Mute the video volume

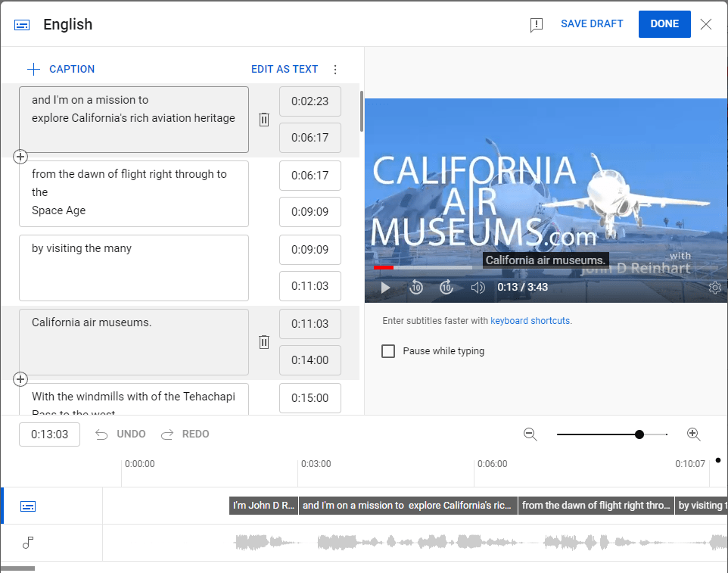pos(478,288)
